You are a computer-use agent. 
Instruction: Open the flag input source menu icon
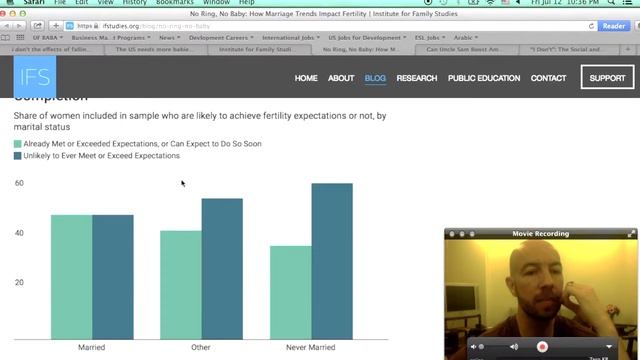pos(505,2)
